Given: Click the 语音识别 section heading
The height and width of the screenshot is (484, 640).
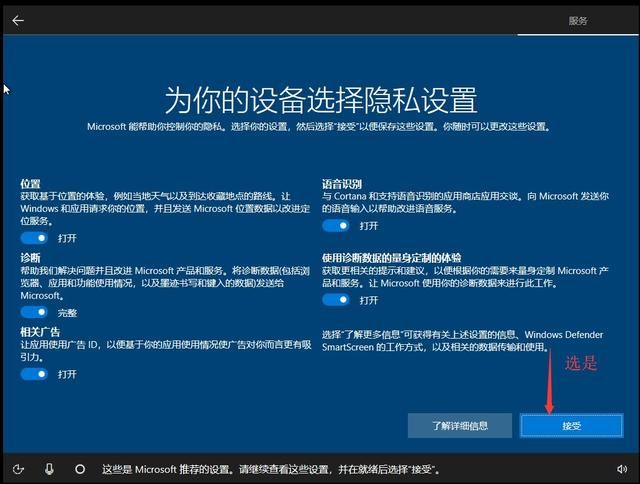Looking at the screenshot, I should point(342,184).
